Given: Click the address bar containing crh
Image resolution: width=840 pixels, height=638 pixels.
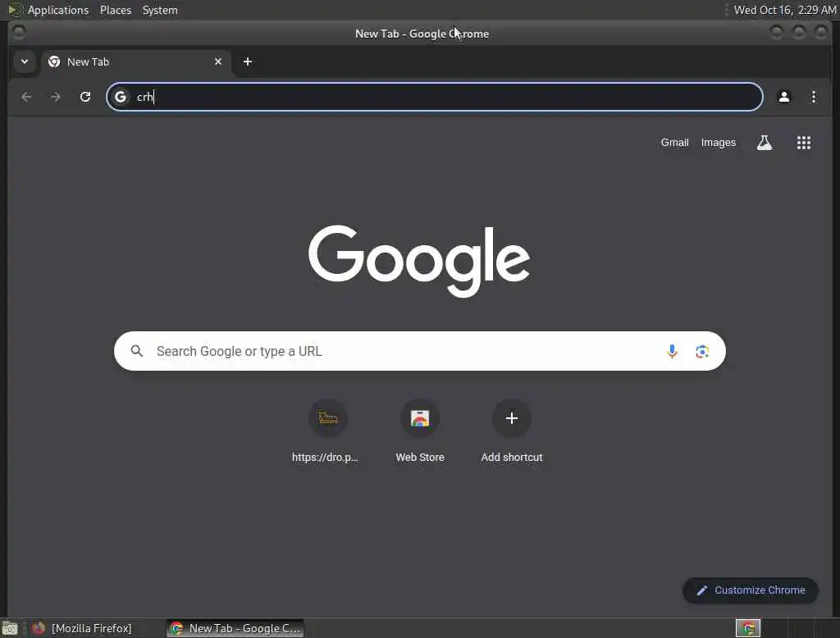Looking at the screenshot, I should coord(434,97).
